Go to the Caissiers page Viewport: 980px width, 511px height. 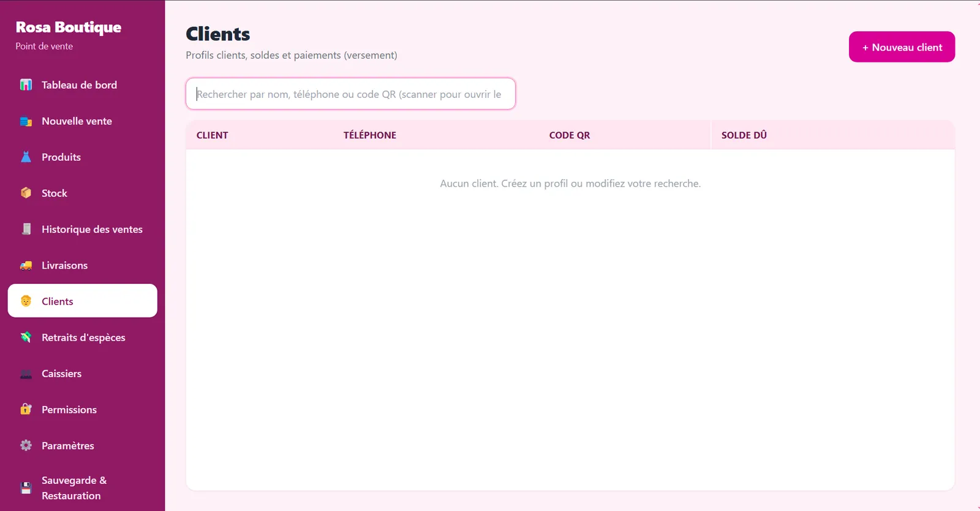[82, 373]
